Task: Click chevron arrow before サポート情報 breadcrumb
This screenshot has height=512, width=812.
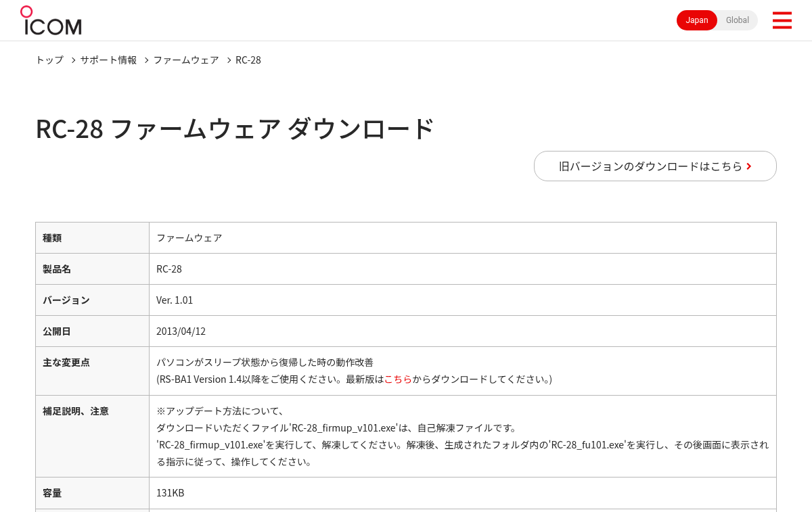Action: [x=73, y=60]
